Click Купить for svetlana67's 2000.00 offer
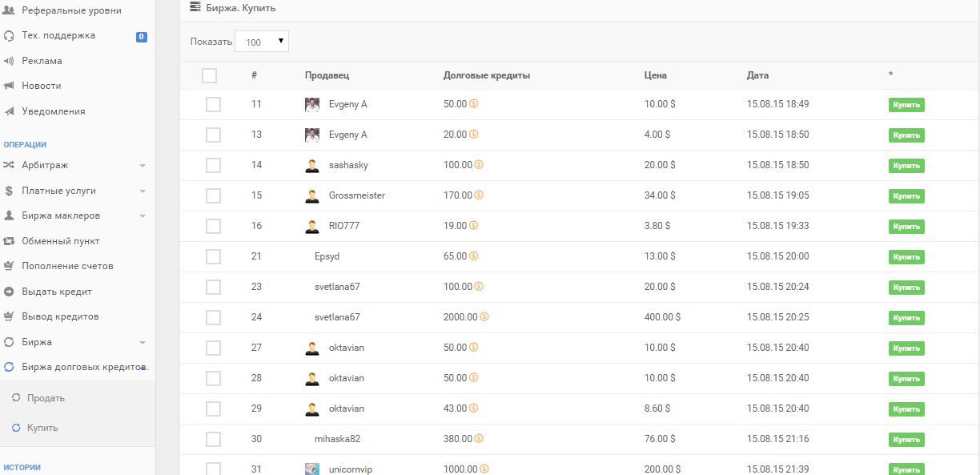The image size is (980, 475). 906,318
